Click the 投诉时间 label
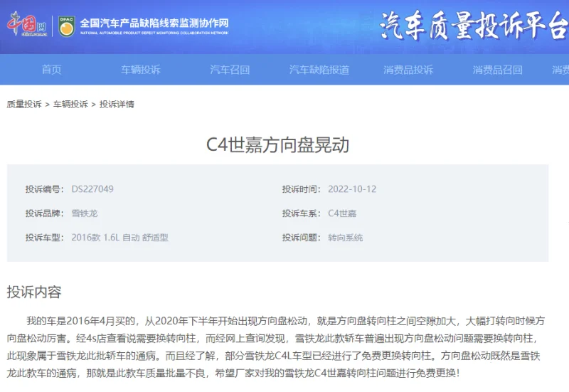Image resolution: width=569 pixels, height=392 pixels. tap(301, 189)
